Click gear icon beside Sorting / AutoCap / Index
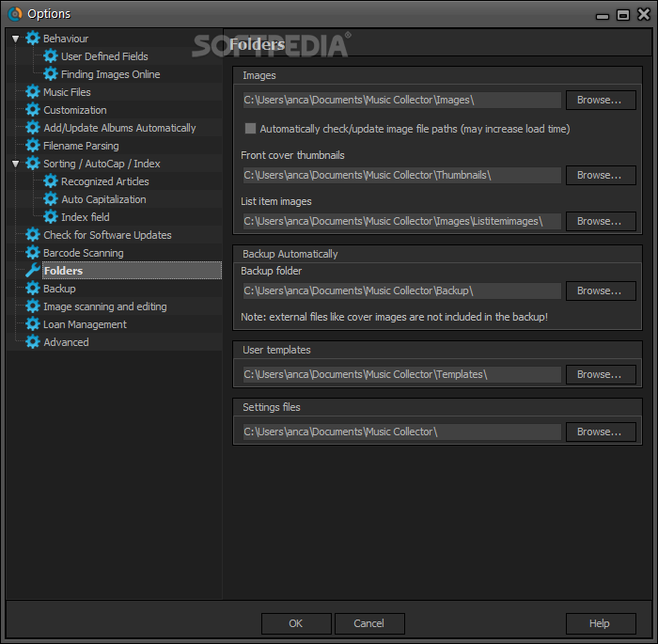 tap(33, 164)
